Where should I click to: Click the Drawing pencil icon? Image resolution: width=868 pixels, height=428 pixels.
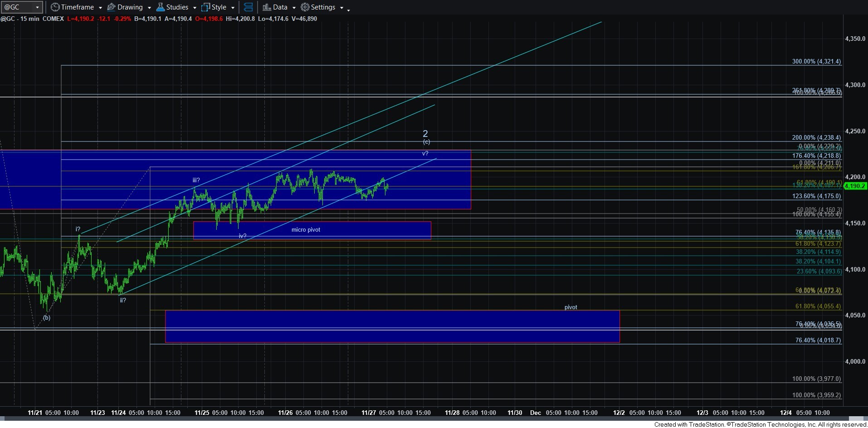[111, 7]
